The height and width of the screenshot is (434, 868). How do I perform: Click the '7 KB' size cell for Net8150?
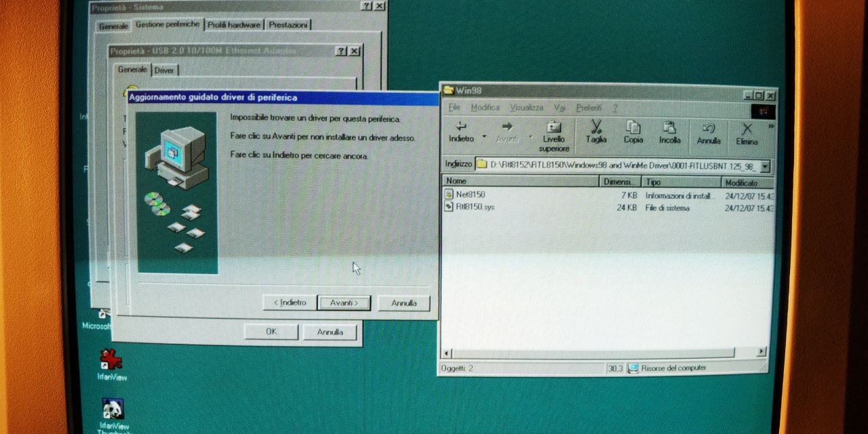click(x=629, y=195)
